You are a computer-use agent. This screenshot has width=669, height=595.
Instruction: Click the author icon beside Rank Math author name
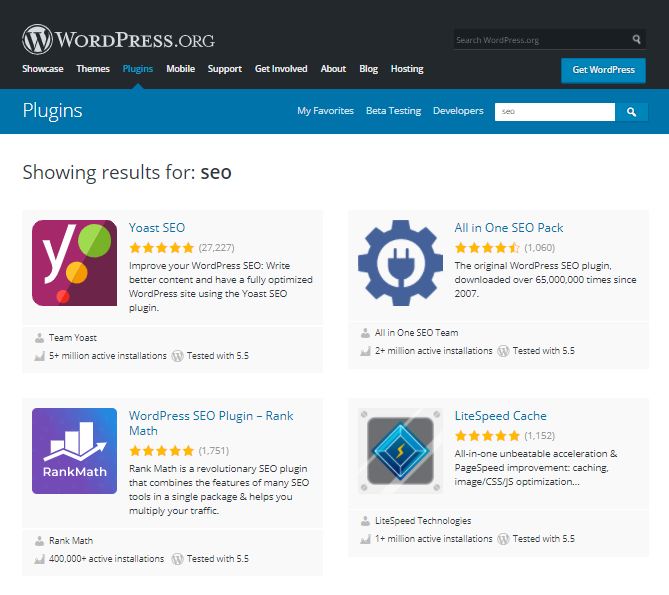(x=39, y=541)
